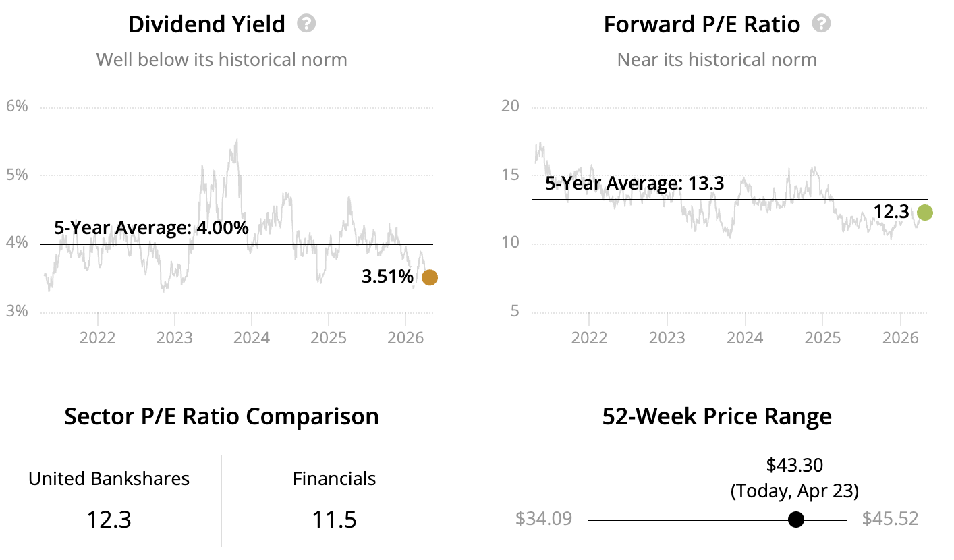This screenshot has width=954, height=560.
Task: Click the 5-Year Average: 13.3 label
Action: point(634,183)
